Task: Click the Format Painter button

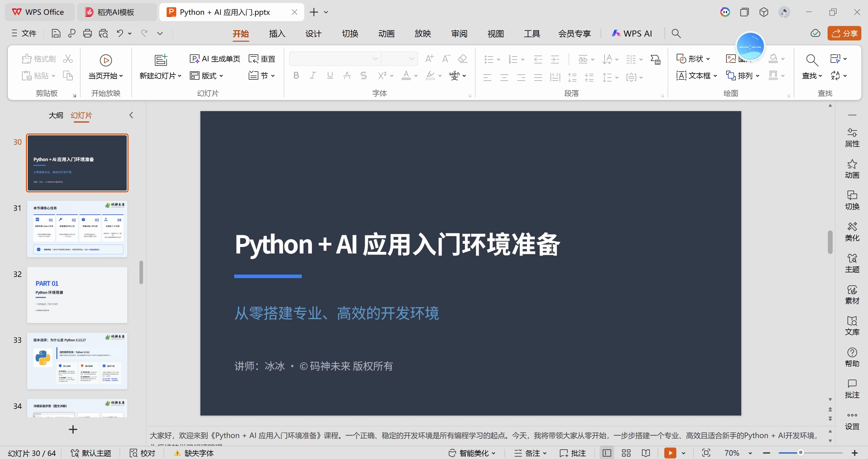Action: [39, 59]
